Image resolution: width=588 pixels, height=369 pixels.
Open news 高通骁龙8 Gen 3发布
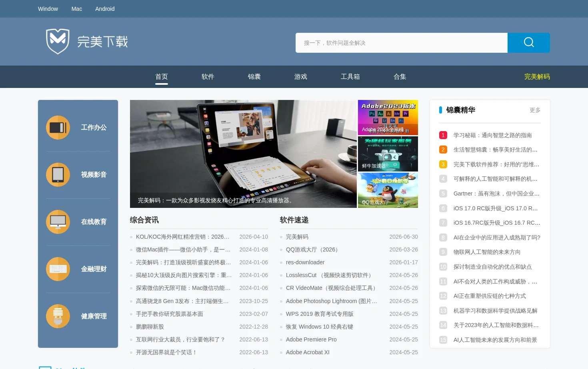click(182, 301)
